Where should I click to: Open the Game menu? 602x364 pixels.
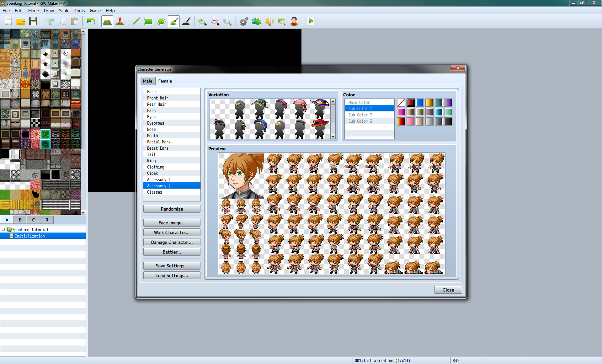point(95,11)
